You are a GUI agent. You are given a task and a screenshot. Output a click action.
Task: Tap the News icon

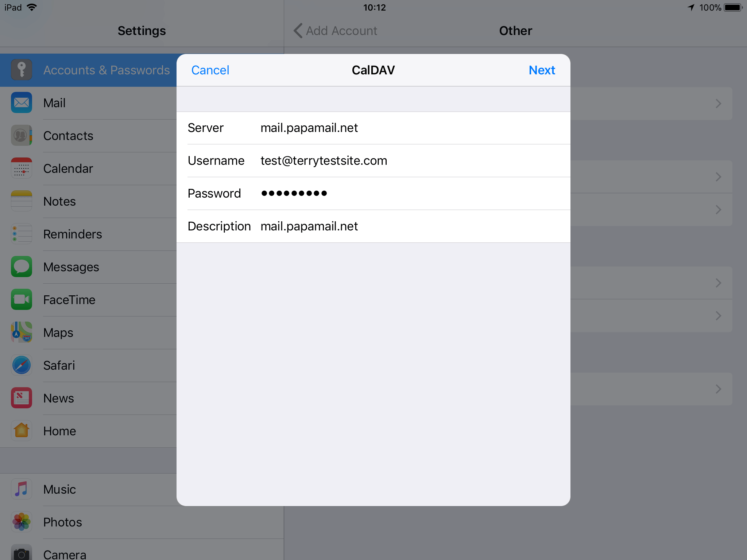(22, 398)
